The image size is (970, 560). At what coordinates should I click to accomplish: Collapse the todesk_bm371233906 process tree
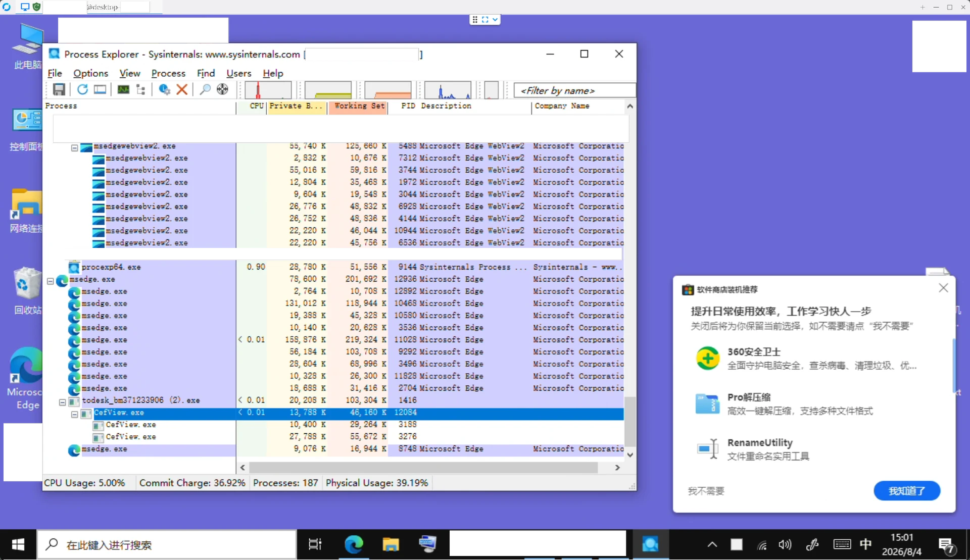62,402
